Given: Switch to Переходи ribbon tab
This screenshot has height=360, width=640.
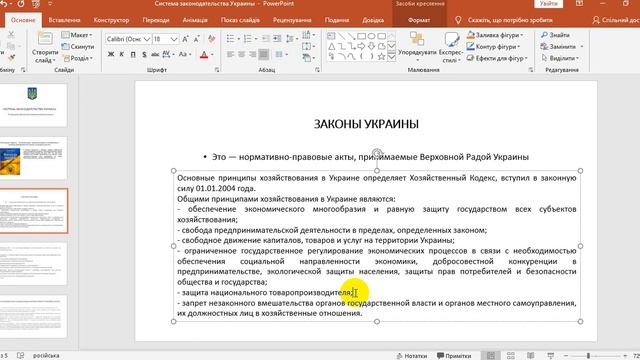Looking at the screenshot, I should click(x=156, y=20).
